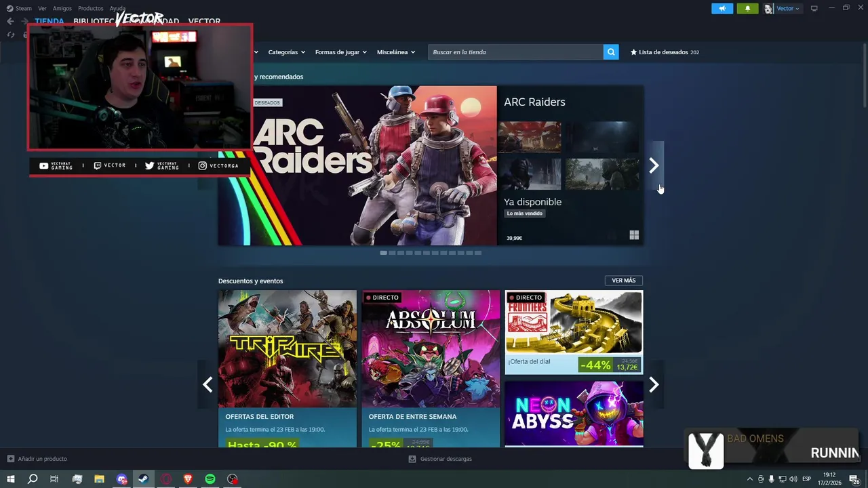Open the green notifications bell
This screenshot has height=488, width=868.
point(747,8)
